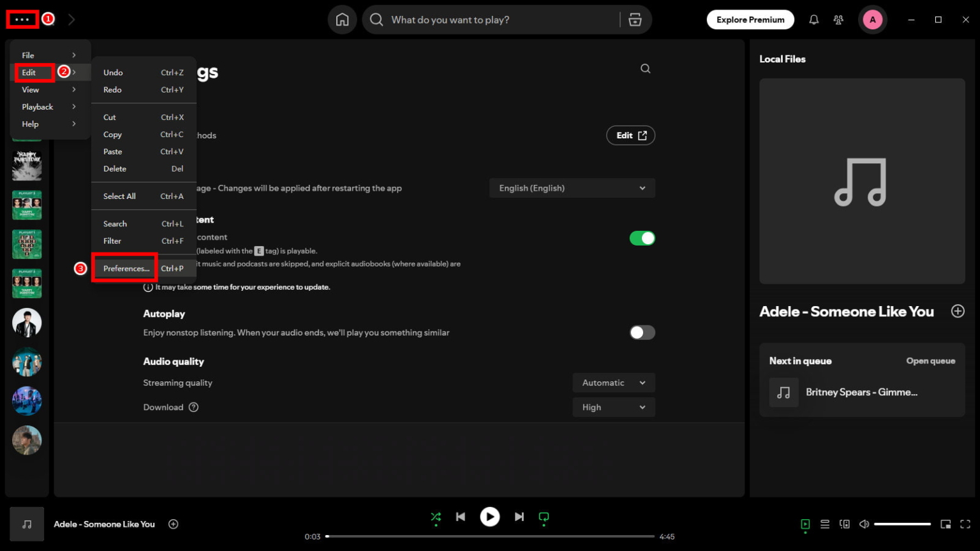Skip to the next track
The height and width of the screenshot is (551, 980).
tap(519, 517)
